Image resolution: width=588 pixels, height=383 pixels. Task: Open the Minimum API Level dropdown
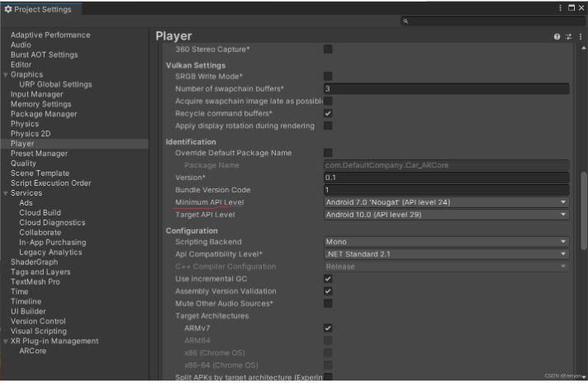446,202
